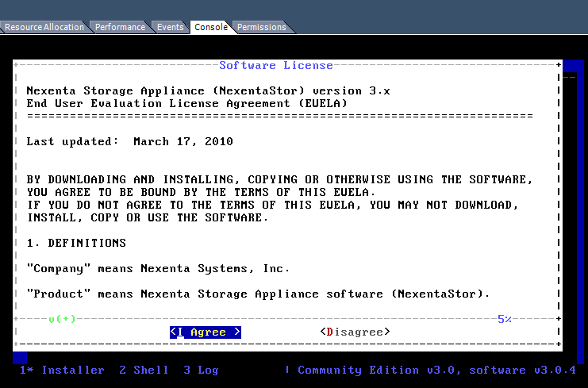Click 'INSTALL, COPY OR USE THE SOFTWARE.' line
The image size is (588, 388).
coord(148,218)
